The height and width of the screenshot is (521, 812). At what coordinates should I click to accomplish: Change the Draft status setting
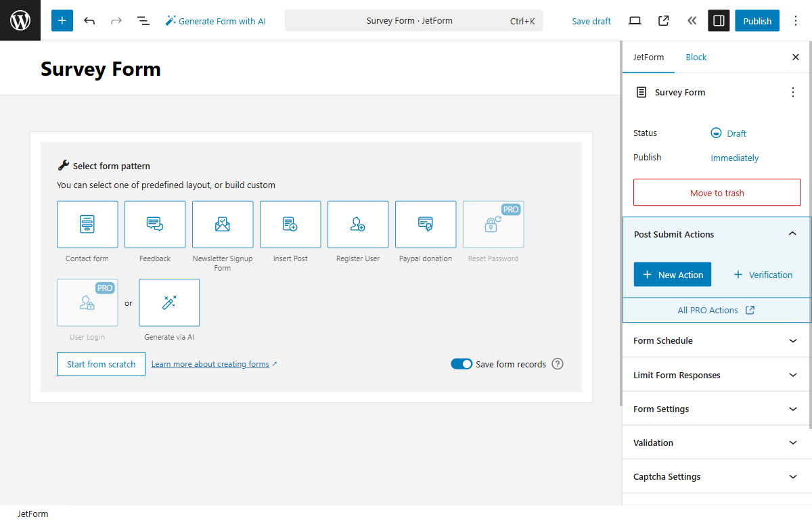coord(729,133)
